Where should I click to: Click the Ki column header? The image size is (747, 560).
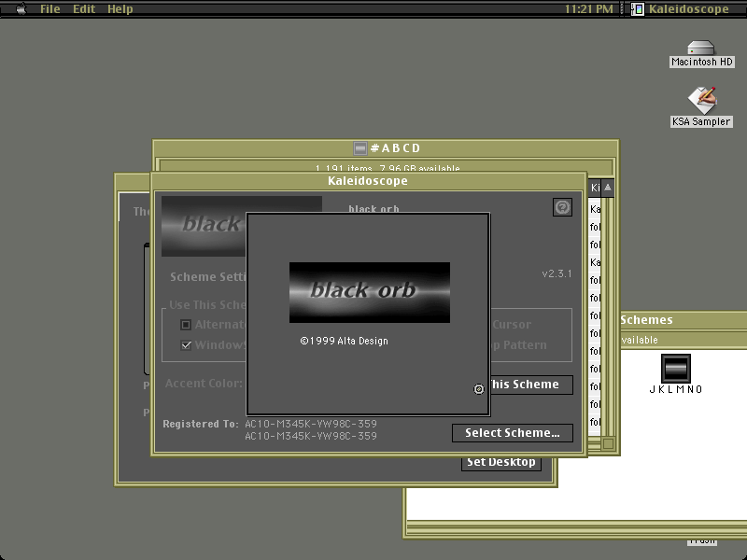pos(595,188)
